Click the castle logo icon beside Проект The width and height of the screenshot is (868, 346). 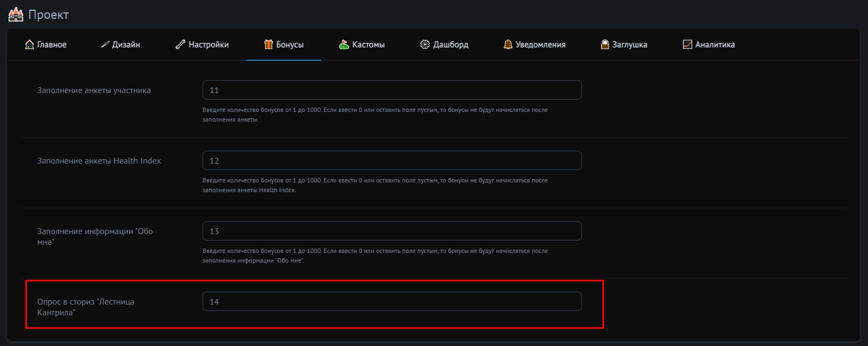pos(16,15)
